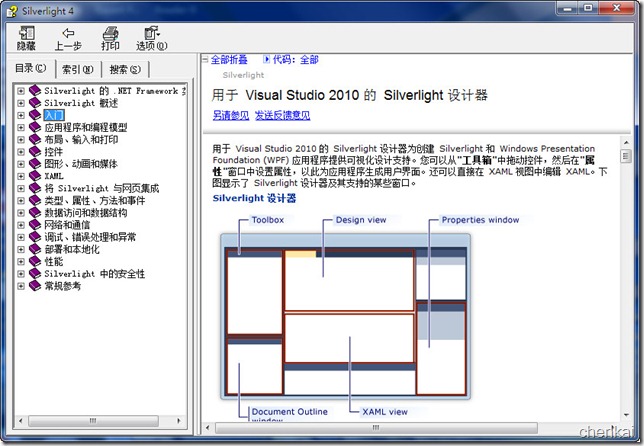644x446 pixels.
Task: Select the 类型、属性、方法和事件 topic
Action: tap(95, 200)
